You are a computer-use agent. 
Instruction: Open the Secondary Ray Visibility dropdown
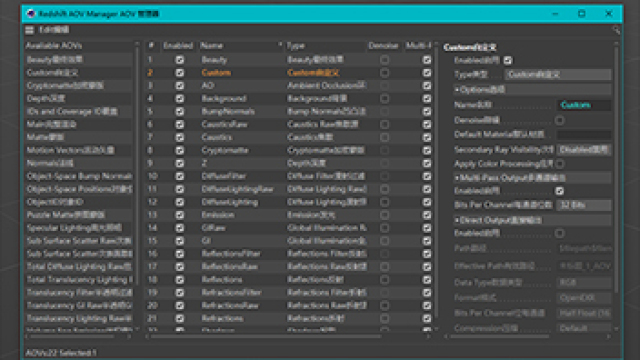pyautogui.click(x=584, y=150)
